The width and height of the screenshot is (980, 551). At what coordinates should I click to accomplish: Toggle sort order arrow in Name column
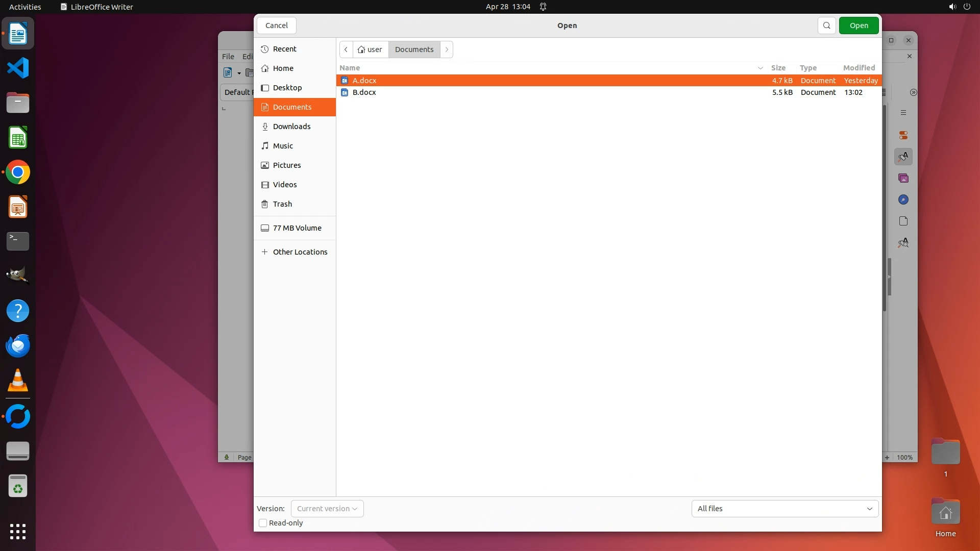pyautogui.click(x=760, y=68)
